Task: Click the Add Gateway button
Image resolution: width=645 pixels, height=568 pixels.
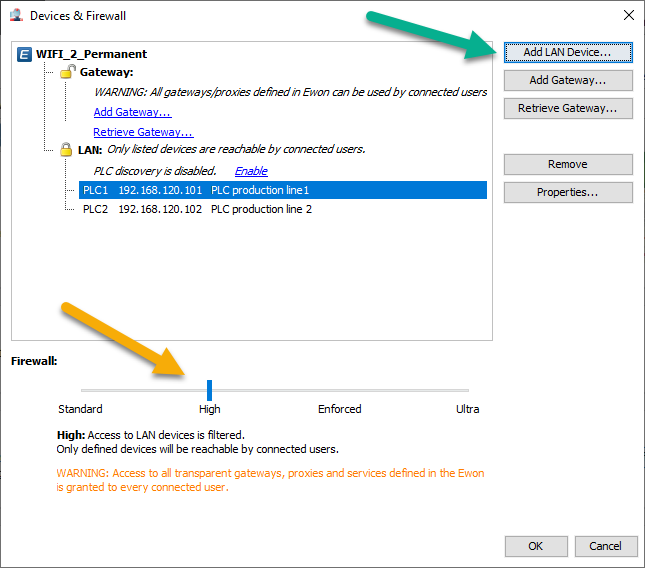Action: tap(568, 80)
